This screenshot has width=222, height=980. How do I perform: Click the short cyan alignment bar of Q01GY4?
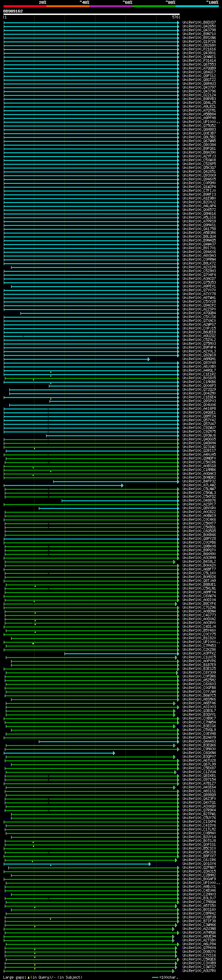click(x=77, y=864)
